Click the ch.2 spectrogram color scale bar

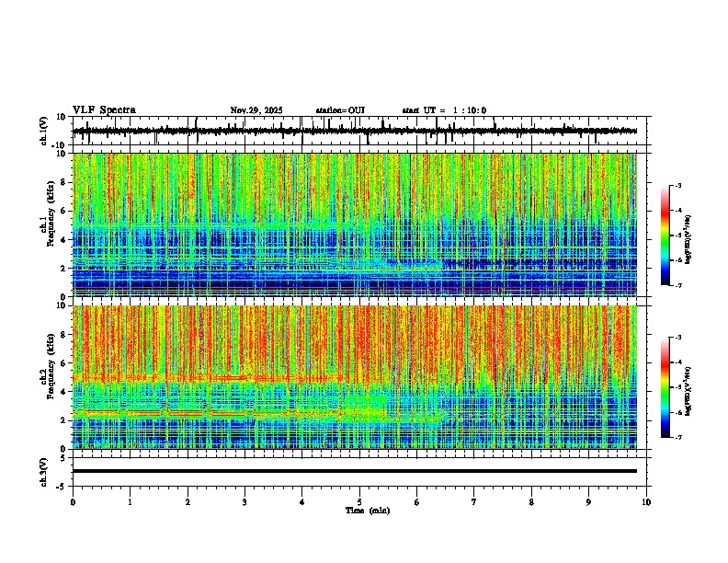pyautogui.click(x=665, y=387)
